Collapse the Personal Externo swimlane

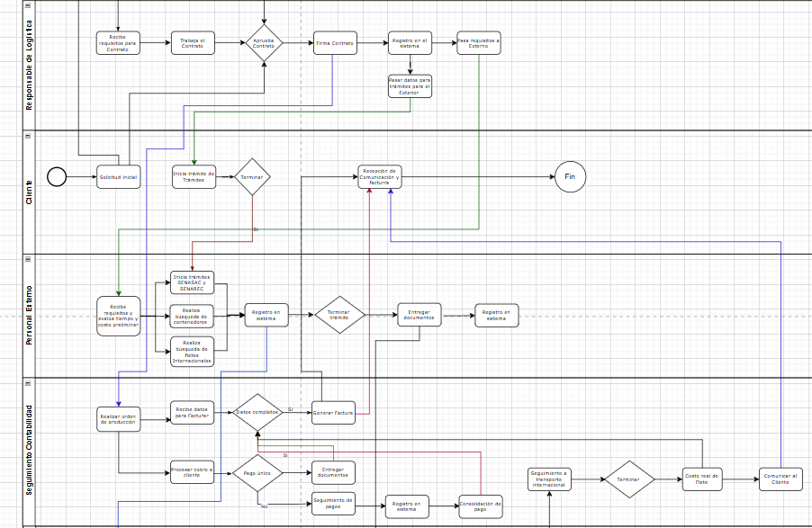[x=28, y=261]
